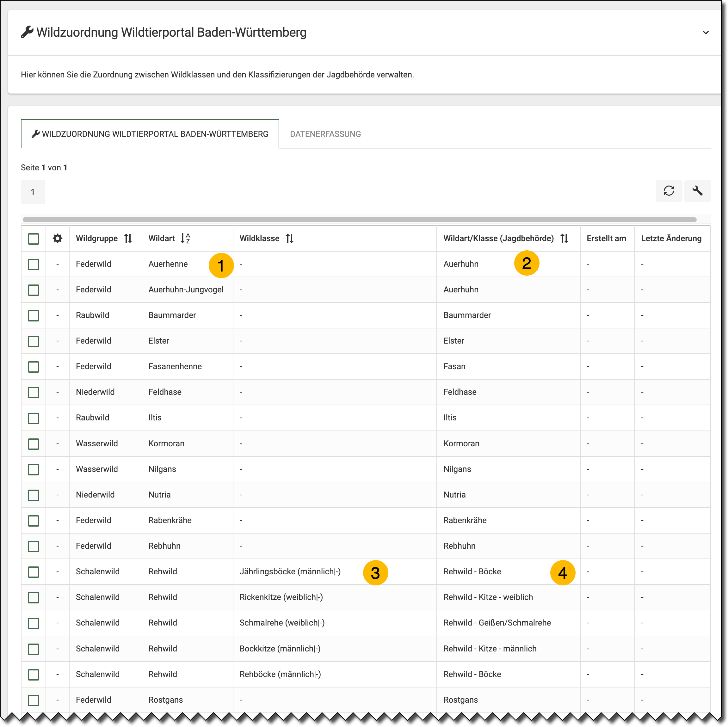
Task: Click gear icon in table header
Action: (57, 238)
